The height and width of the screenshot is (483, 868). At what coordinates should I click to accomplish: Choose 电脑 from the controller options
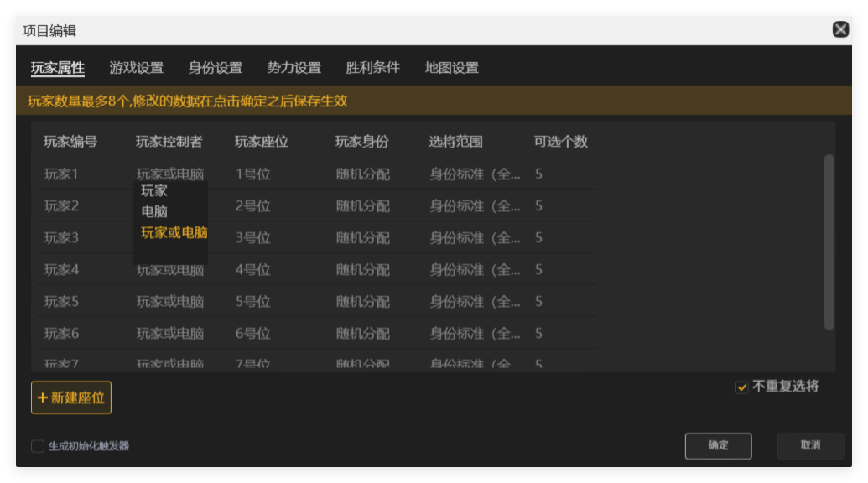[153, 213]
